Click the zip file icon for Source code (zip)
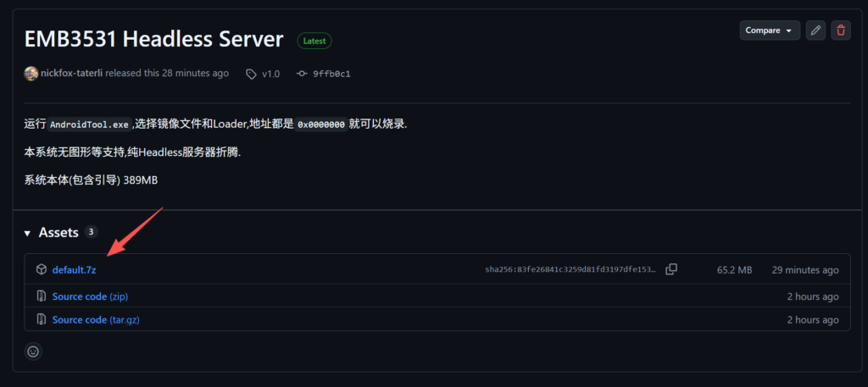 click(x=41, y=296)
